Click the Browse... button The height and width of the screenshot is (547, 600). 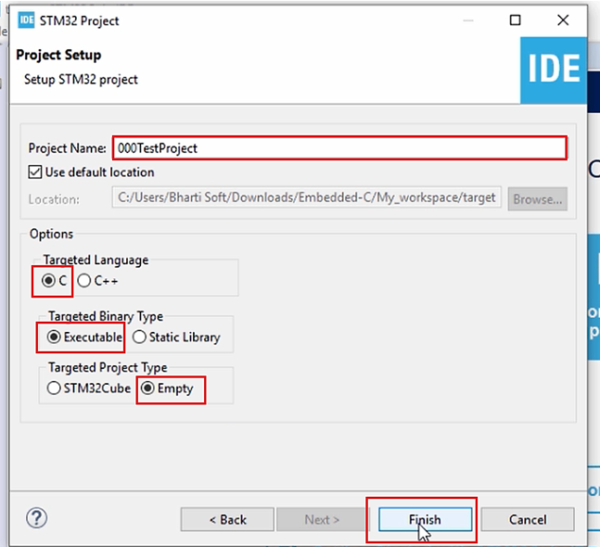click(538, 199)
